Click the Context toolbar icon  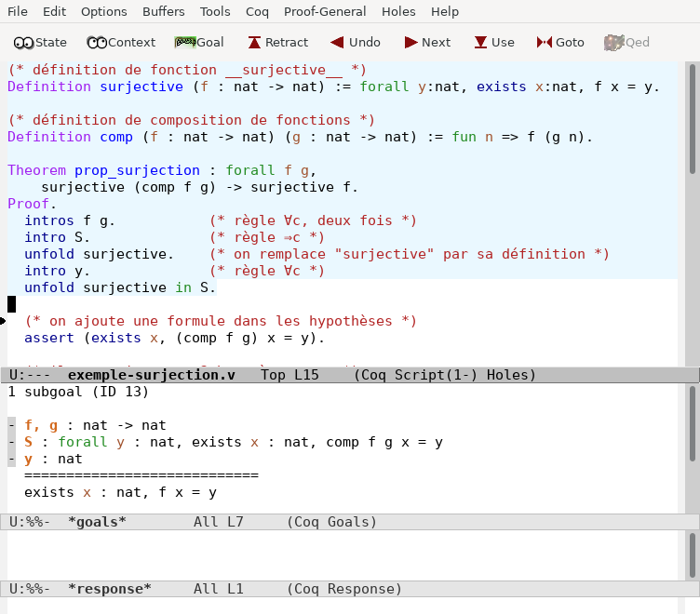(x=121, y=42)
